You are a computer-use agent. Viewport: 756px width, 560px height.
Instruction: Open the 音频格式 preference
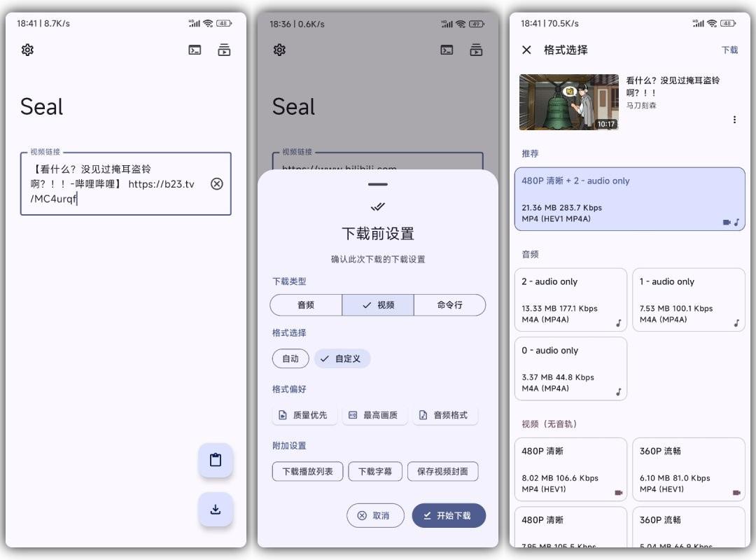coord(444,415)
